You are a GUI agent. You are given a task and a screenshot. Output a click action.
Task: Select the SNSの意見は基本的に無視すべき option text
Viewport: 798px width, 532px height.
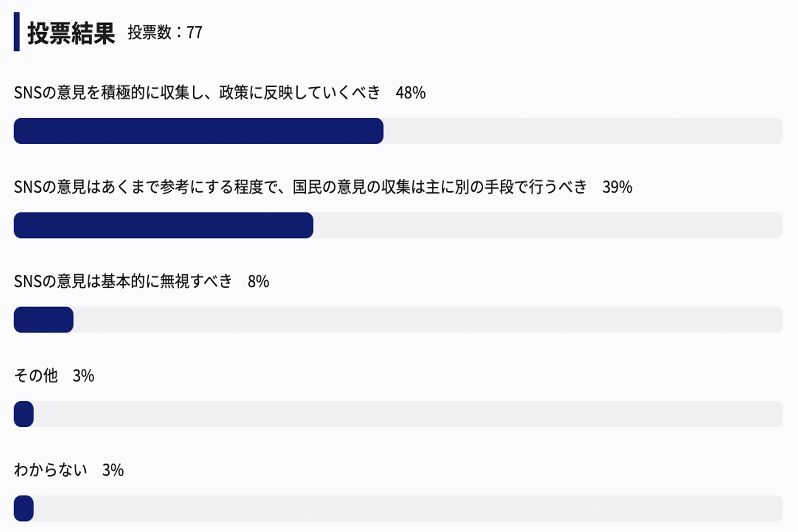123,281
